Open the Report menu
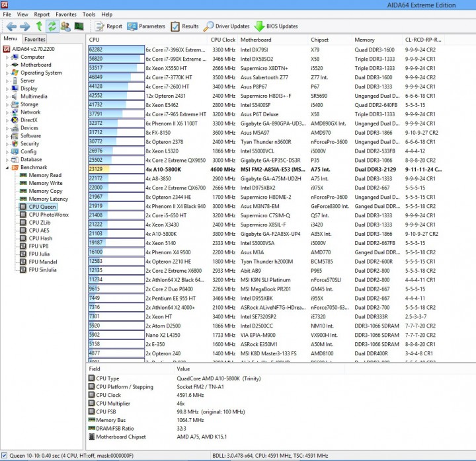The width and height of the screenshot is (476, 461). click(x=42, y=15)
